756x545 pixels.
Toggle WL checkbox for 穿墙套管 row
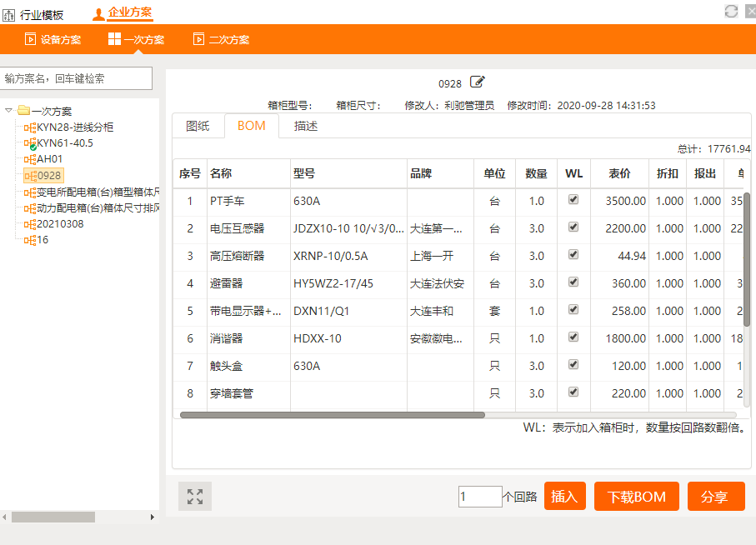coord(573,392)
